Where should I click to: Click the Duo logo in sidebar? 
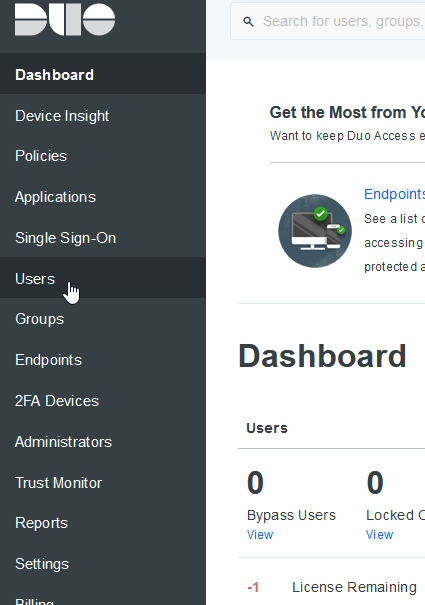coord(65,19)
